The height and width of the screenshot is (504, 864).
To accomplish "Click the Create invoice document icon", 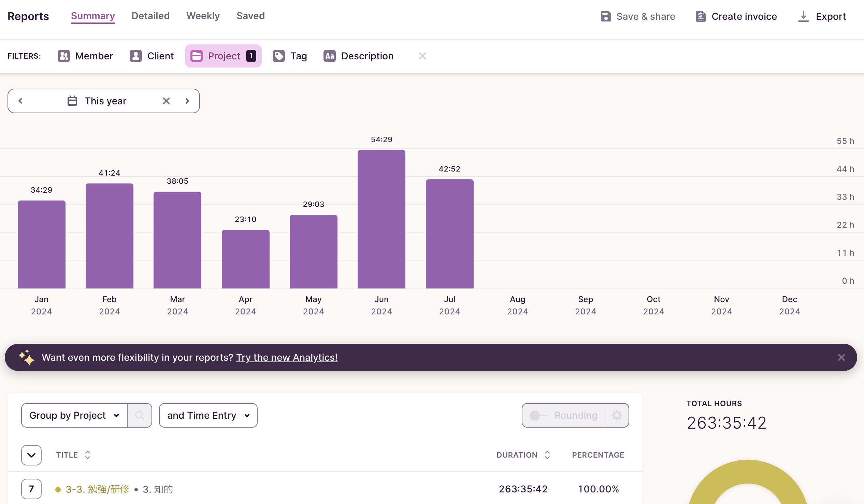I will tap(701, 16).
